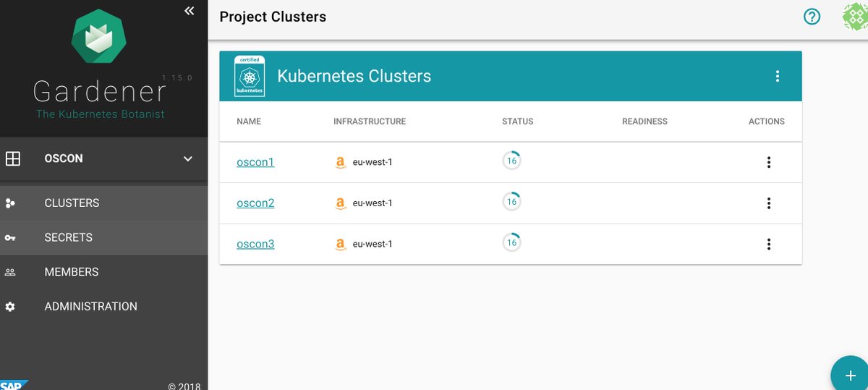
Task: Click the certified Kubernetes badge
Action: (x=250, y=76)
